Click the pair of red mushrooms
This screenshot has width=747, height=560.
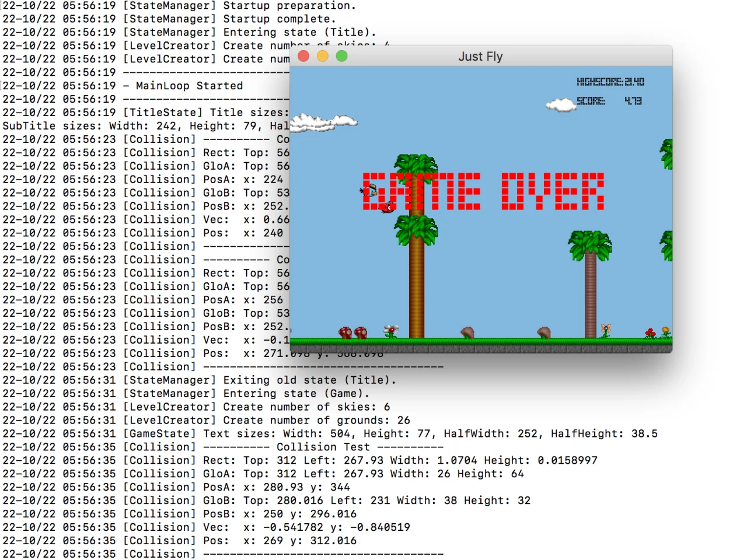(353, 332)
